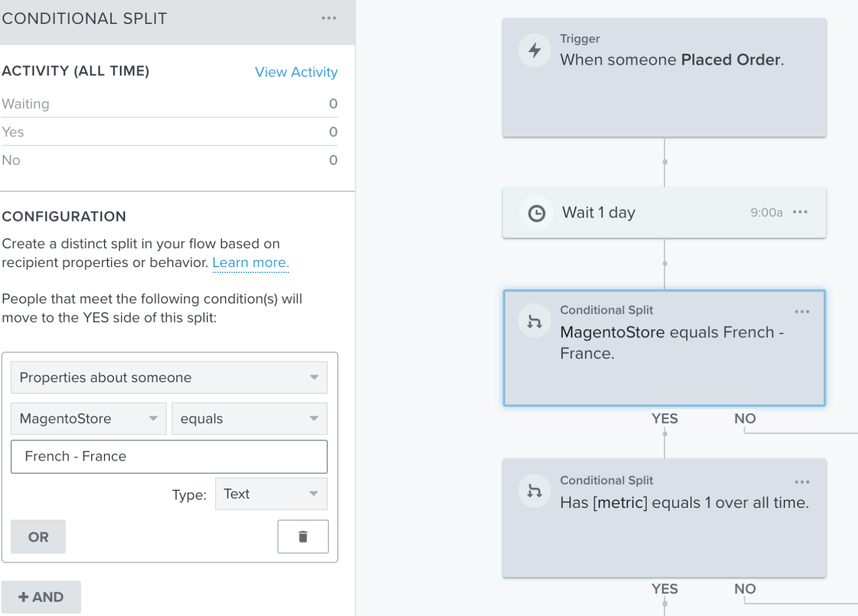Delete the condition with trash icon
This screenshot has height=616, width=858.
click(x=303, y=537)
